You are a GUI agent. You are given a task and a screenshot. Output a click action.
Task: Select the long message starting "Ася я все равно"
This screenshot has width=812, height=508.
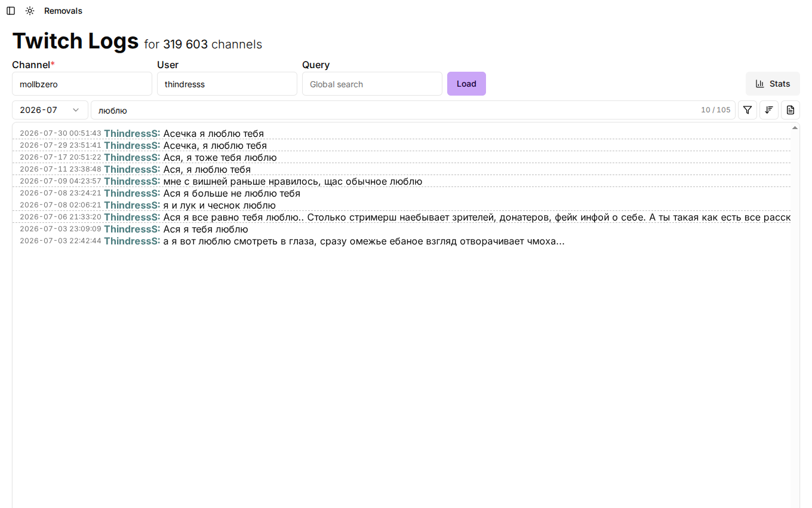pyautogui.click(x=477, y=217)
